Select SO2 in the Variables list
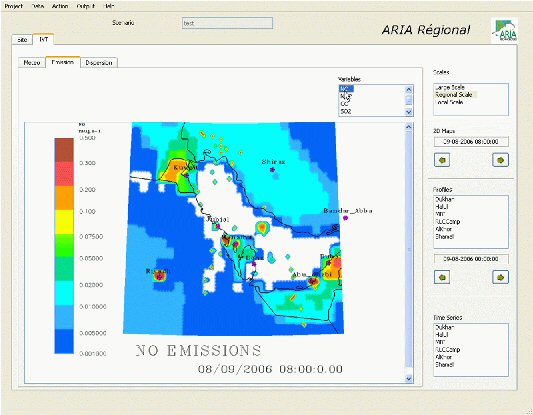Image resolution: width=533 pixels, height=415 pixels. click(x=346, y=111)
